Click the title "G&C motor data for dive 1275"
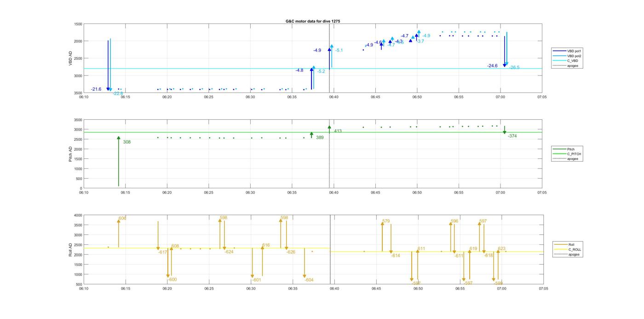Screen dimensions: 644x319 point(313,21)
